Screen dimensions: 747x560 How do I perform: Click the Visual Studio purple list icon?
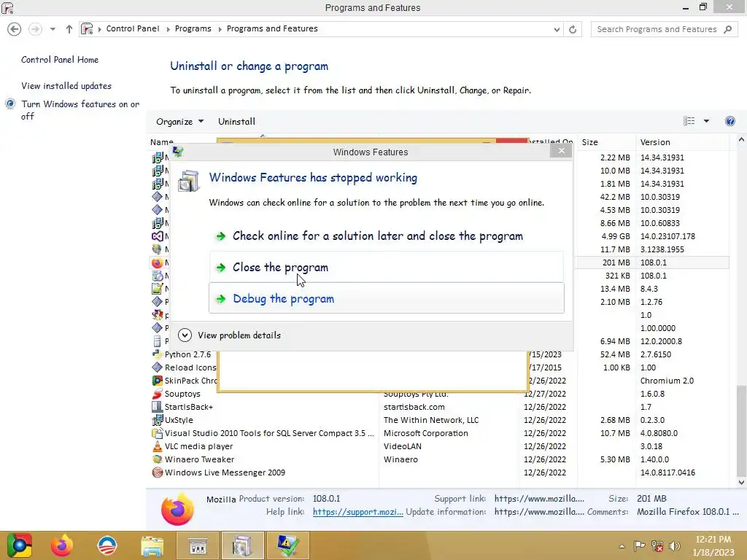(x=158, y=236)
